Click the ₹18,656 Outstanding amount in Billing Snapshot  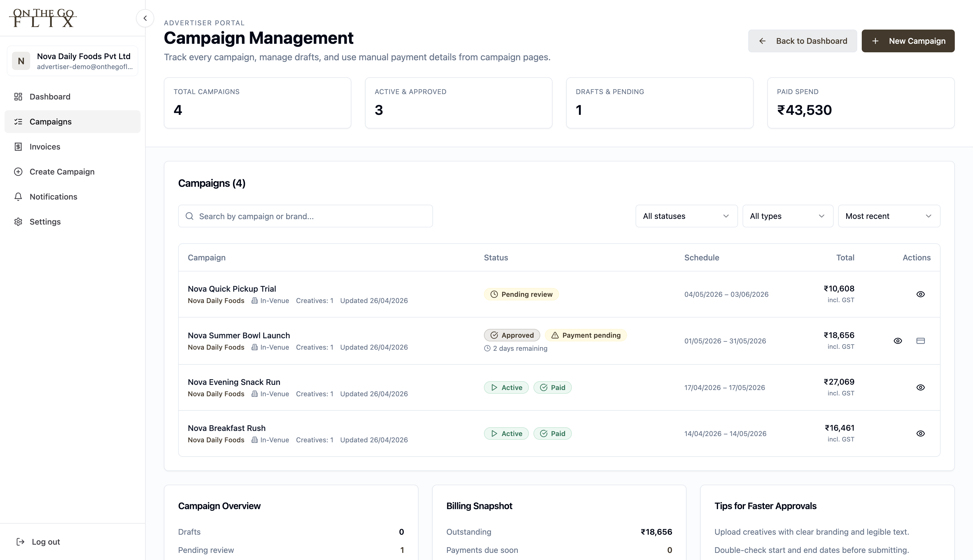click(x=656, y=532)
